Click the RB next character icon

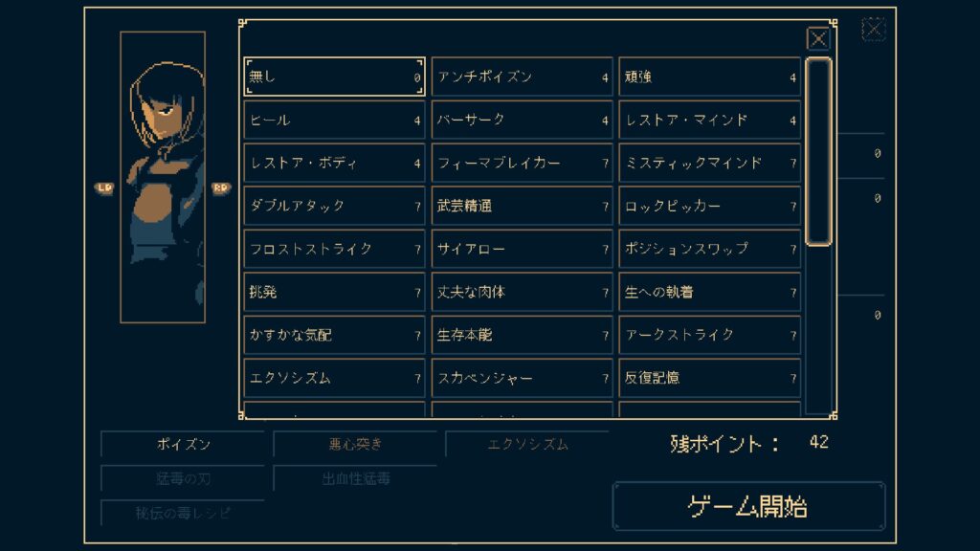click(x=221, y=187)
